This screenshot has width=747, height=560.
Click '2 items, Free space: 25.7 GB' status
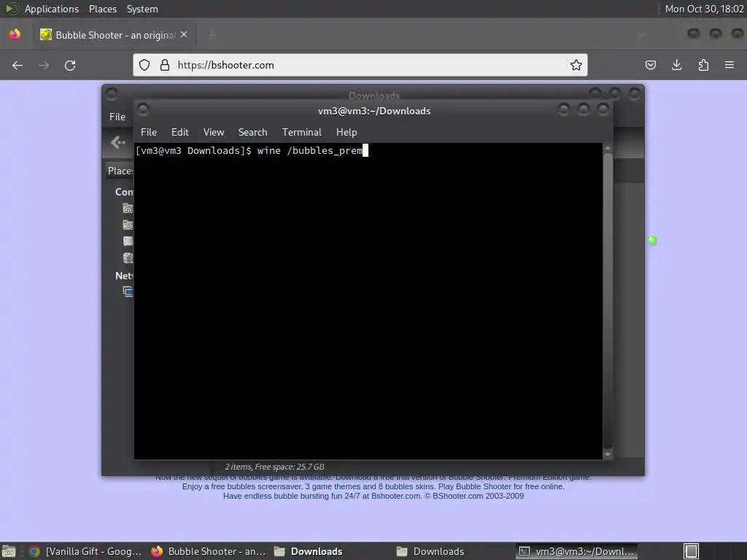(x=274, y=467)
